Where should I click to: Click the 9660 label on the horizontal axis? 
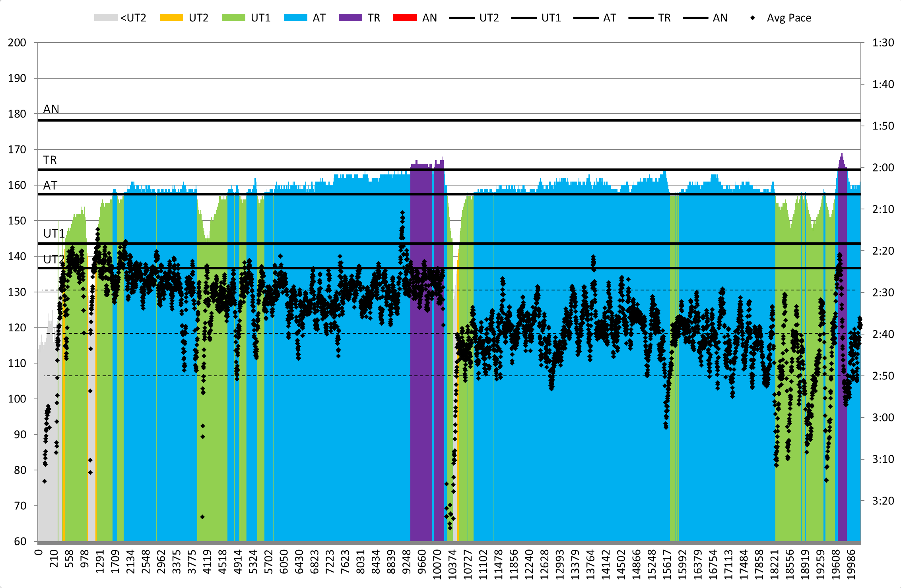422,562
